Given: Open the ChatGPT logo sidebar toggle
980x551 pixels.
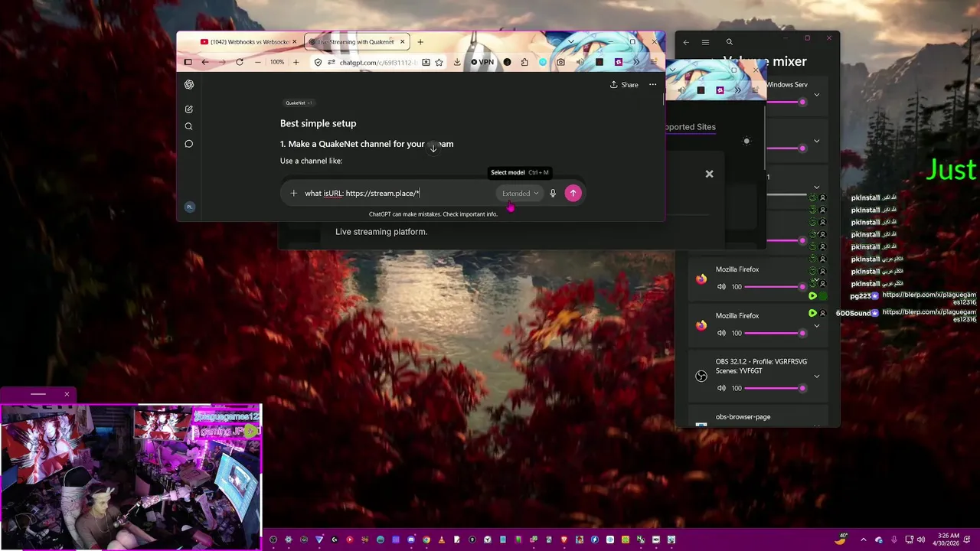Looking at the screenshot, I should point(189,85).
